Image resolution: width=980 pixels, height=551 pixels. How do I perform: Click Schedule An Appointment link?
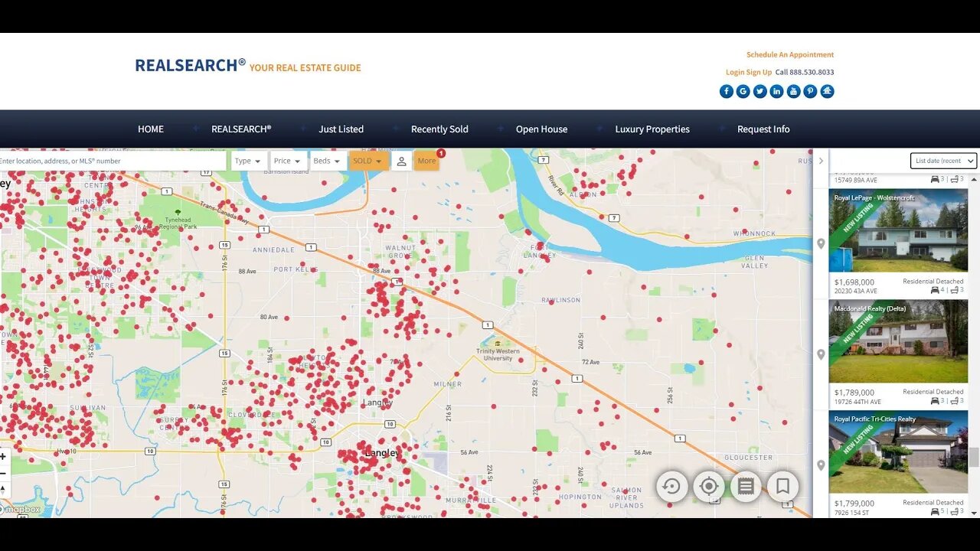790,55
